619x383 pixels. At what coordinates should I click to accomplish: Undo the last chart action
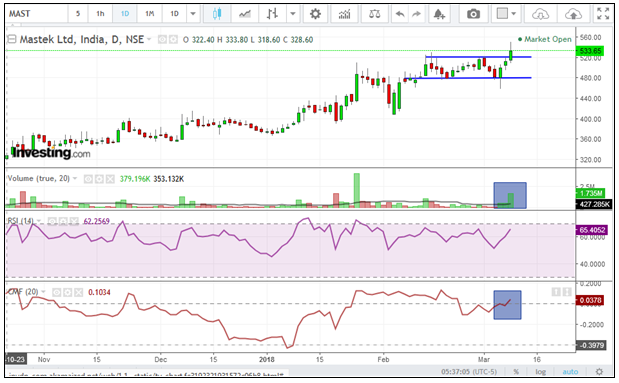(400, 14)
